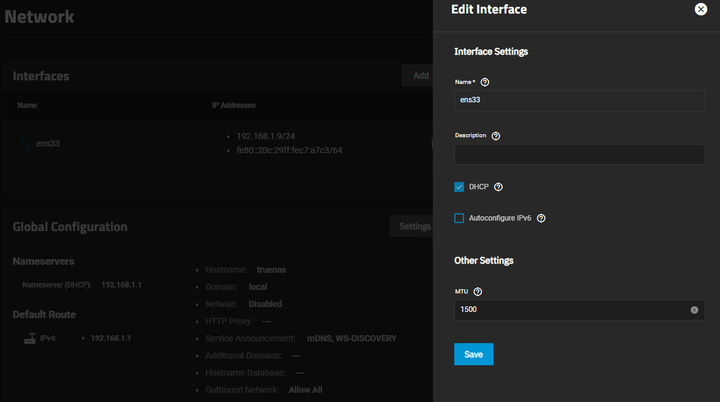Click the ens33 interface status arrows icon

click(x=25, y=143)
